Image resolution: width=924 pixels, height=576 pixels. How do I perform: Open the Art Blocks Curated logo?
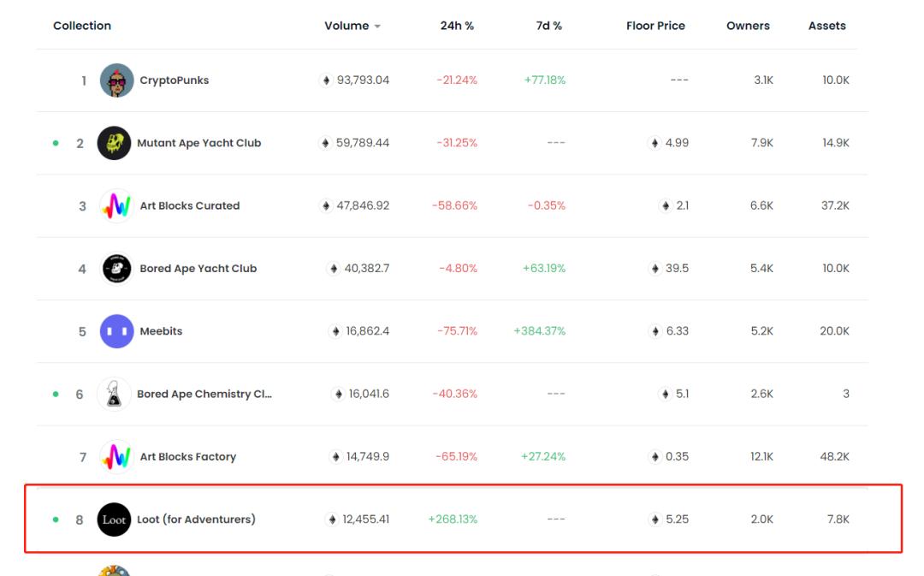(116, 205)
